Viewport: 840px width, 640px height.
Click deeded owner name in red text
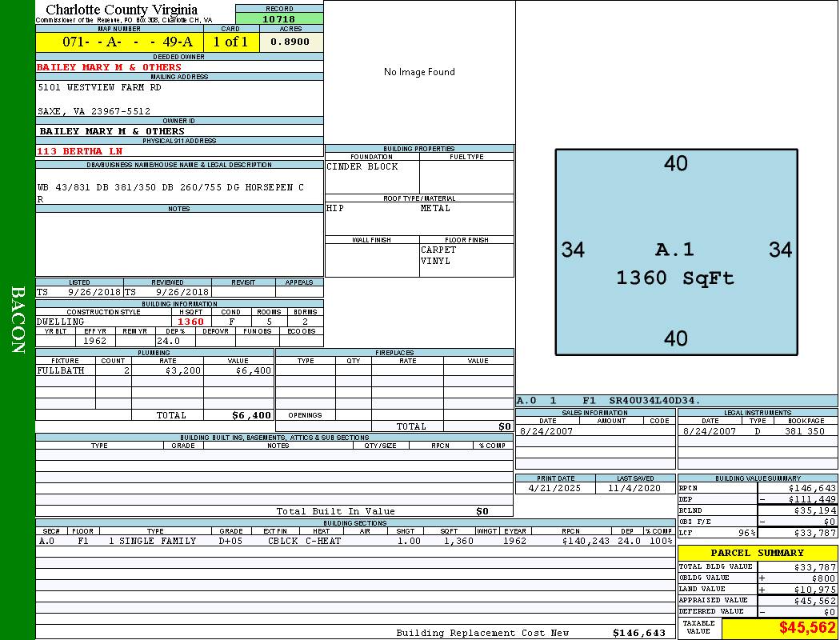coord(110,67)
